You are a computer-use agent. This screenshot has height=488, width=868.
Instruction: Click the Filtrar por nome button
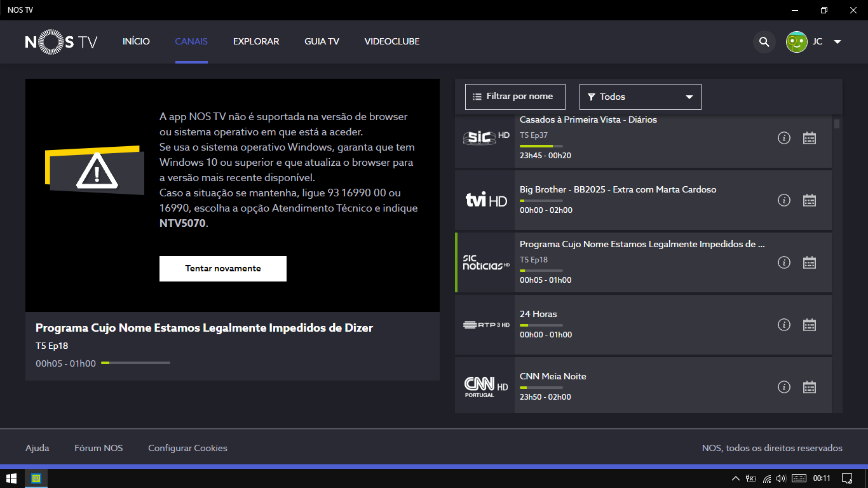pos(515,97)
